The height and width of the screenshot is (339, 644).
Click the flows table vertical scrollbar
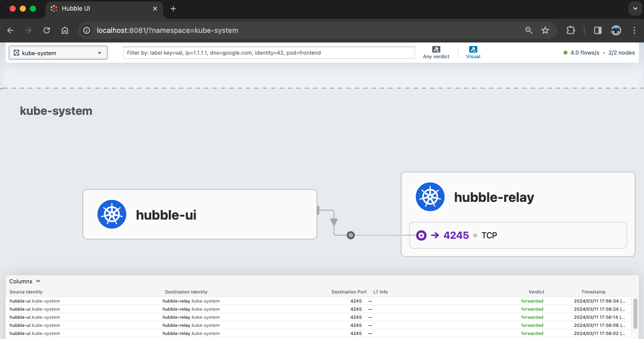[635, 314]
